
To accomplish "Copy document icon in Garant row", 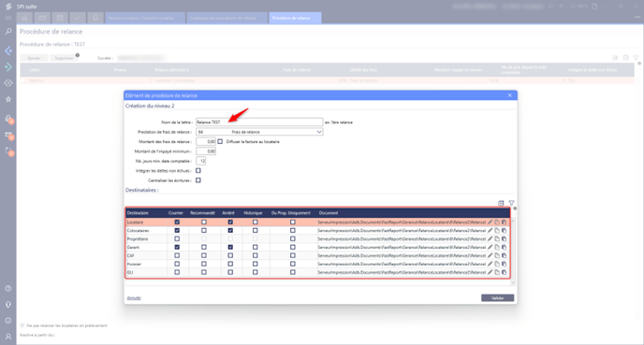I will click(497, 248).
